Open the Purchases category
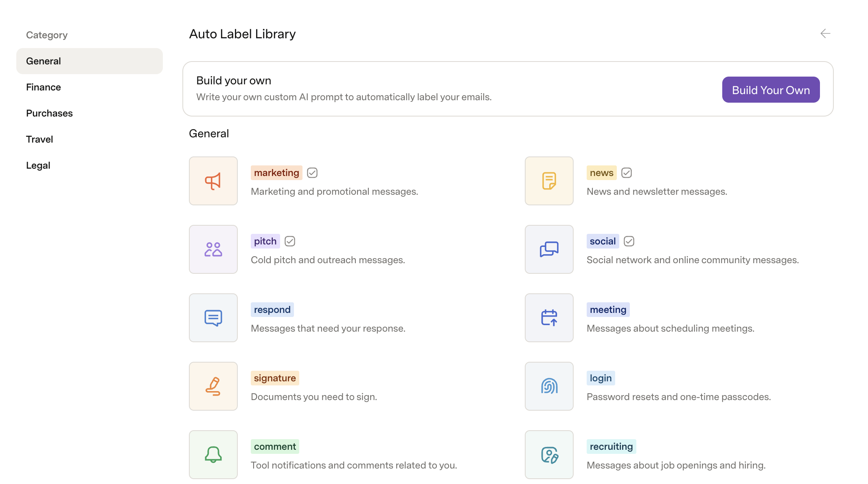Viewport: 868px width, 484px height. pyautogui.click(x=90, y=113)
